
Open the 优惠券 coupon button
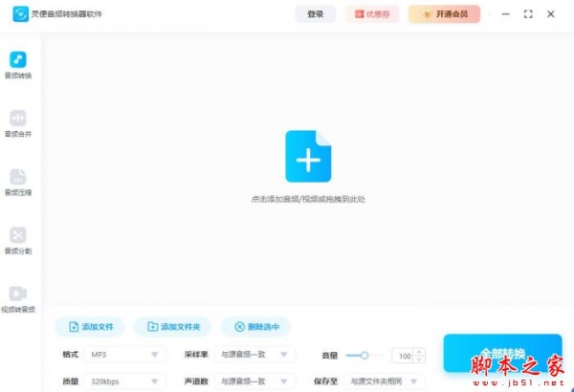371,14
